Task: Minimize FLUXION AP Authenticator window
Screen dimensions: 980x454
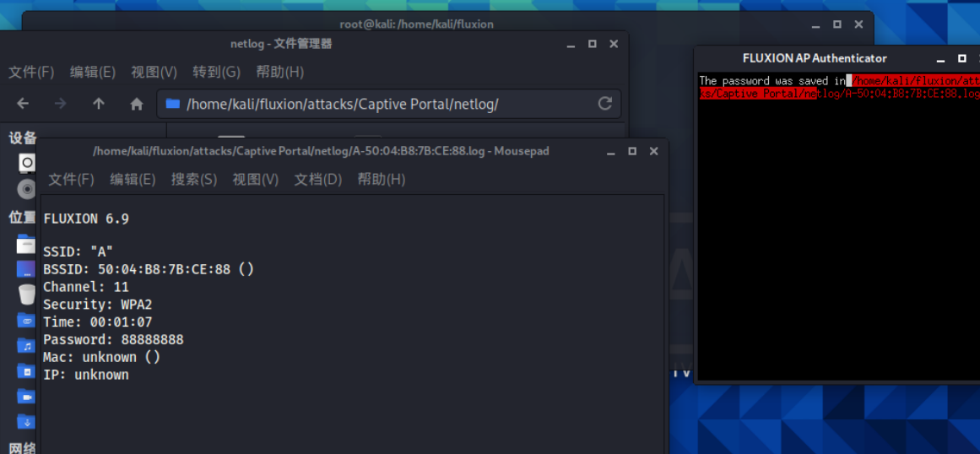Action: coord(940,59)
